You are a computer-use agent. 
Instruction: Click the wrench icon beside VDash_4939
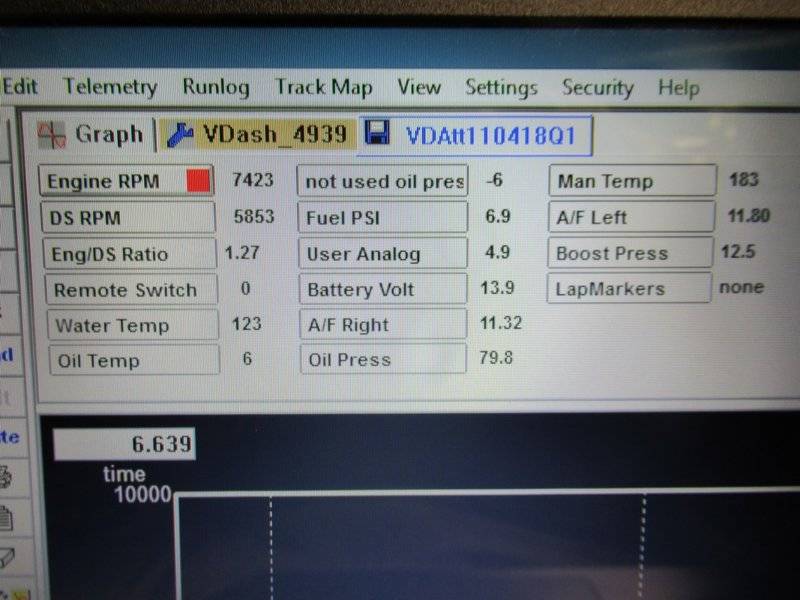tap(181, 134)
